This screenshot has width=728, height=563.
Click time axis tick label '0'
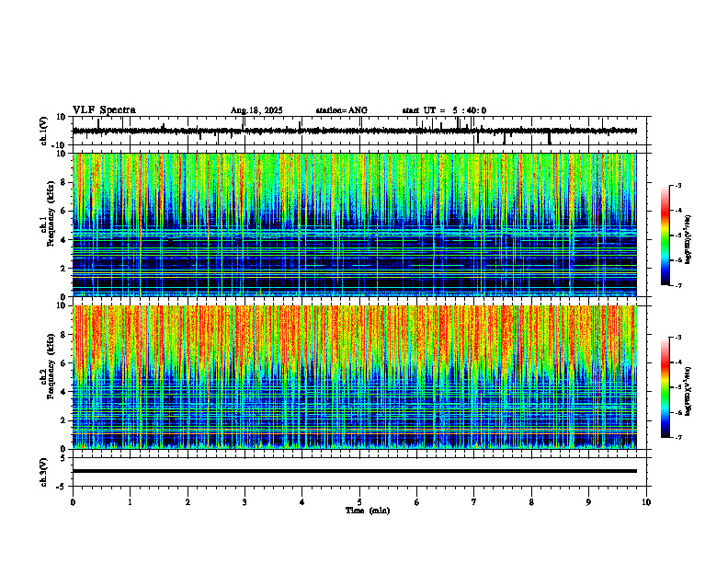(x=73, y=502)
